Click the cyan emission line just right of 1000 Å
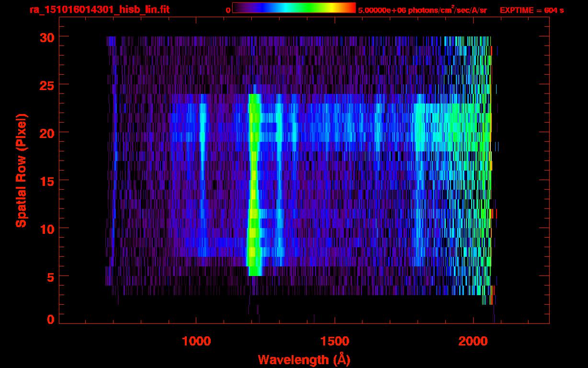 (x=202, y=144)
